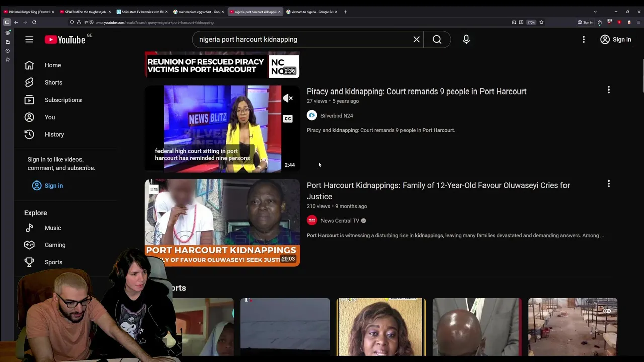Play the Port Harcourt Kidnappings 20:03 thumbnail
Image resolution: width=644 pixels, height=362 pixels.
[x=222, y=223]
